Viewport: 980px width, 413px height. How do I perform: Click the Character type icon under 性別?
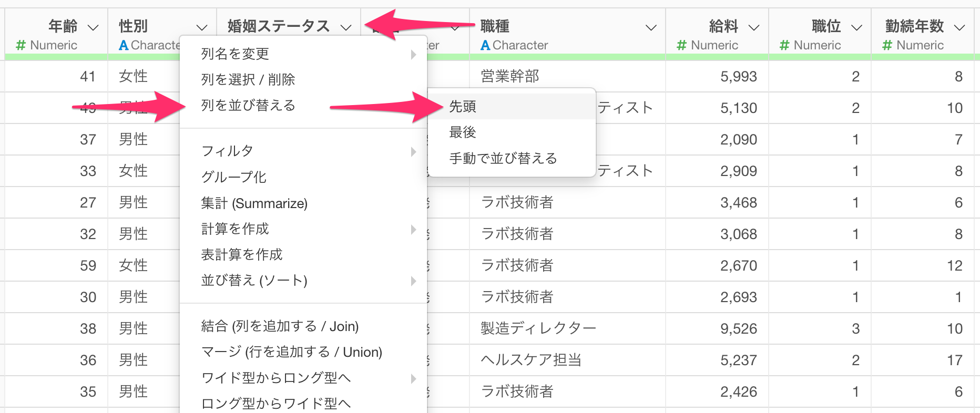tap(124, 45)
